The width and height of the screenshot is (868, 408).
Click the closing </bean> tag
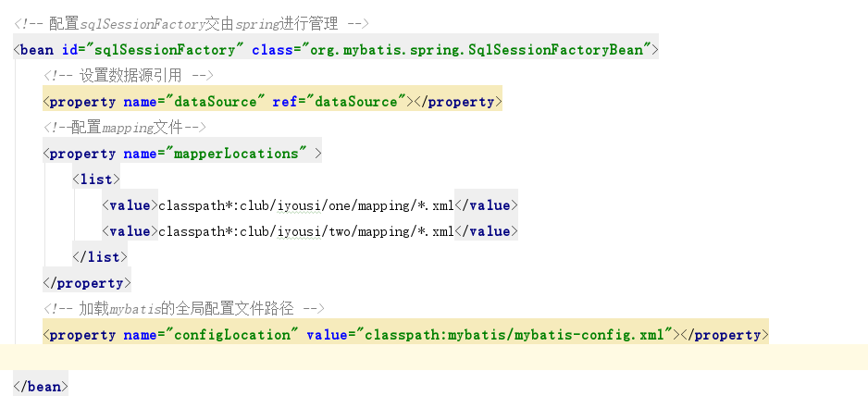[41, 387]
